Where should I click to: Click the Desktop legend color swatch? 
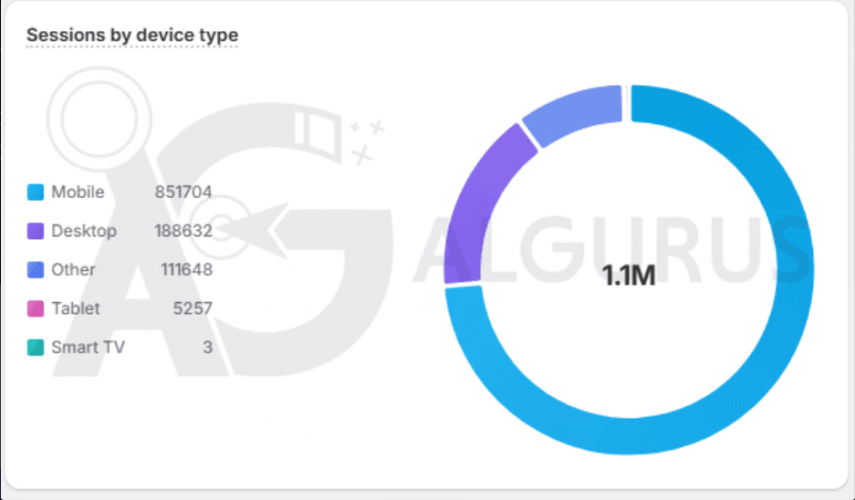pos(35,231)
